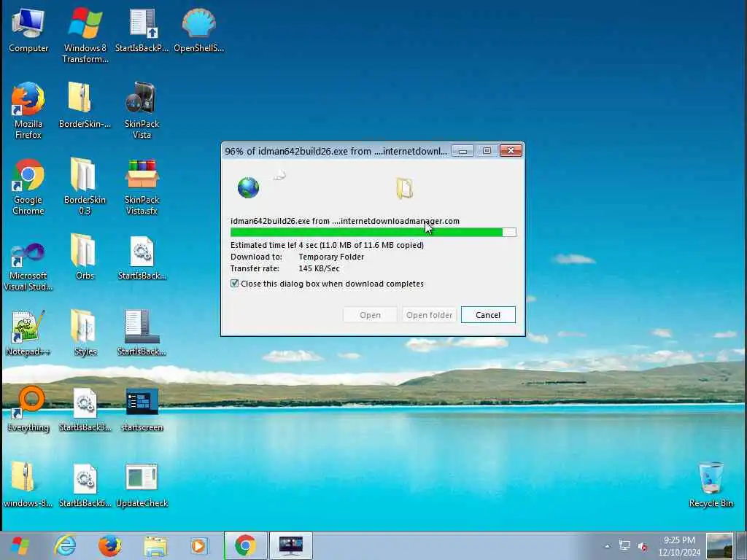Maximize the download dialog window
The height and width of the screenshot is (560, 747).
(x=487, y=151)
